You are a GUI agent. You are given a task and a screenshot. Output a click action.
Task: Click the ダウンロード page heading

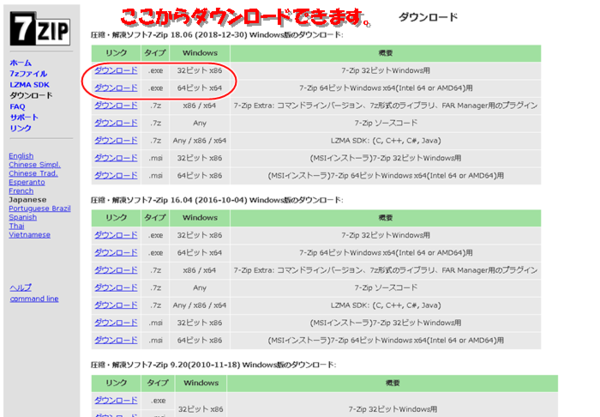pyautogui.click(x=428, y=17)
